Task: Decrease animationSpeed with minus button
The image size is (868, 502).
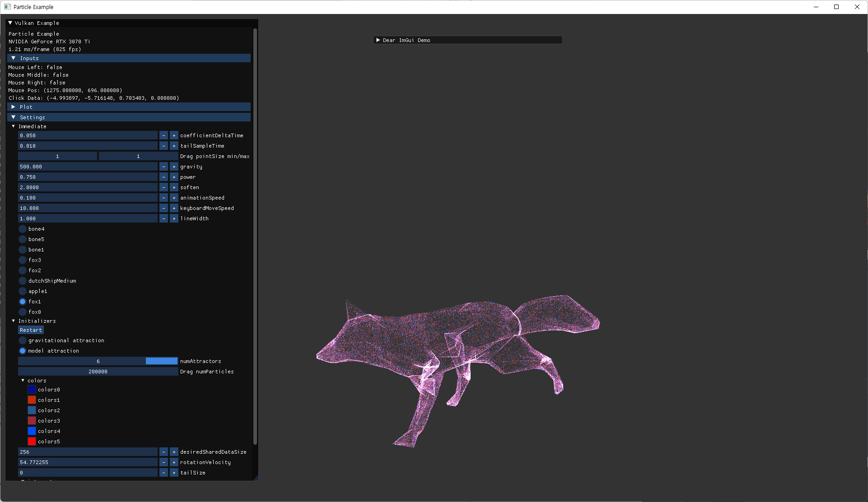Action: coord(163,198)
